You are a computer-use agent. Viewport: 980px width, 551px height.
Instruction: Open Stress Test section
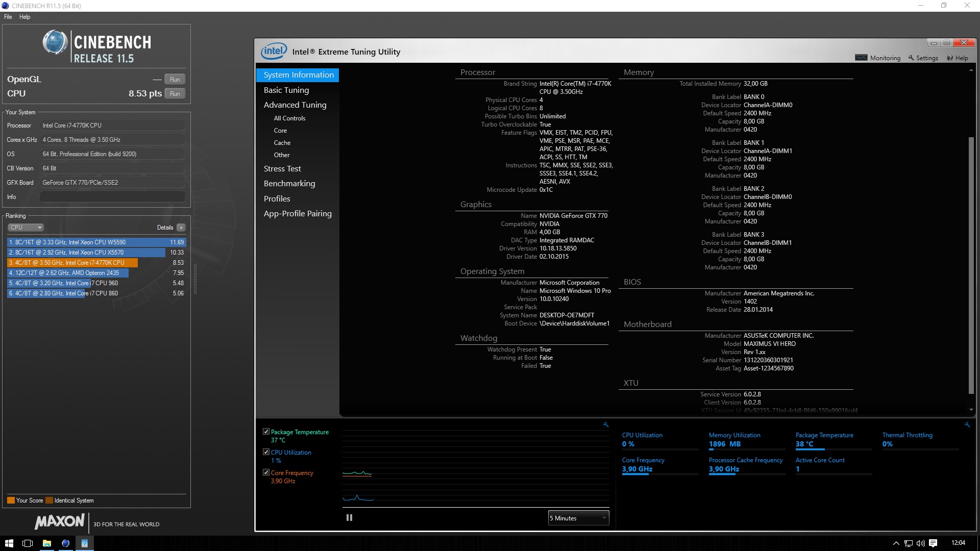[282, 169]
